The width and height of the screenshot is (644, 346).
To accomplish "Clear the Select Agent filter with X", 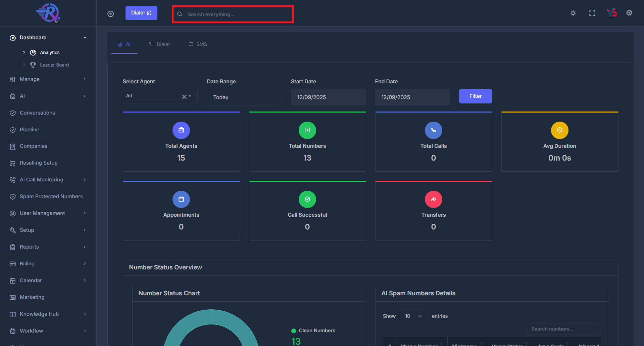I will (184, 96).
